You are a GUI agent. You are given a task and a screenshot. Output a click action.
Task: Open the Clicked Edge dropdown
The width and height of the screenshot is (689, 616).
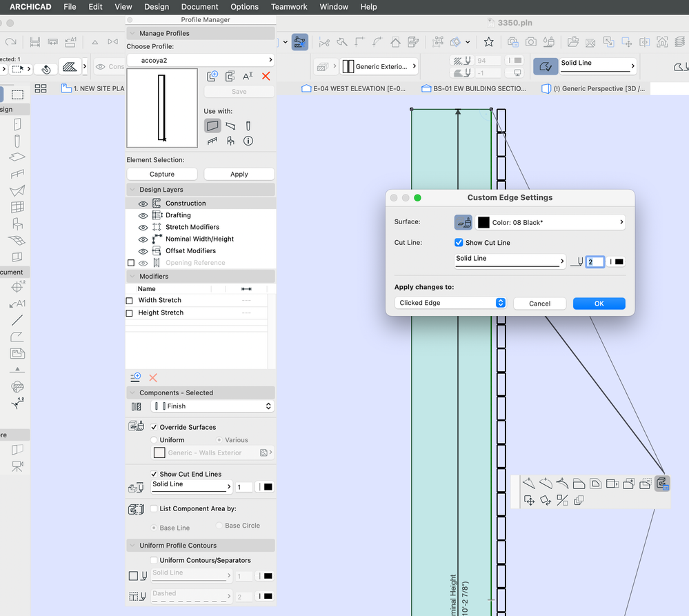pyautogui.click(x=451, y=303)
